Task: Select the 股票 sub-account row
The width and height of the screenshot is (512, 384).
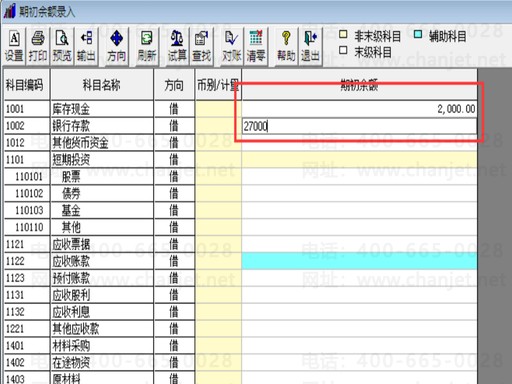Action: pos(240,177)
